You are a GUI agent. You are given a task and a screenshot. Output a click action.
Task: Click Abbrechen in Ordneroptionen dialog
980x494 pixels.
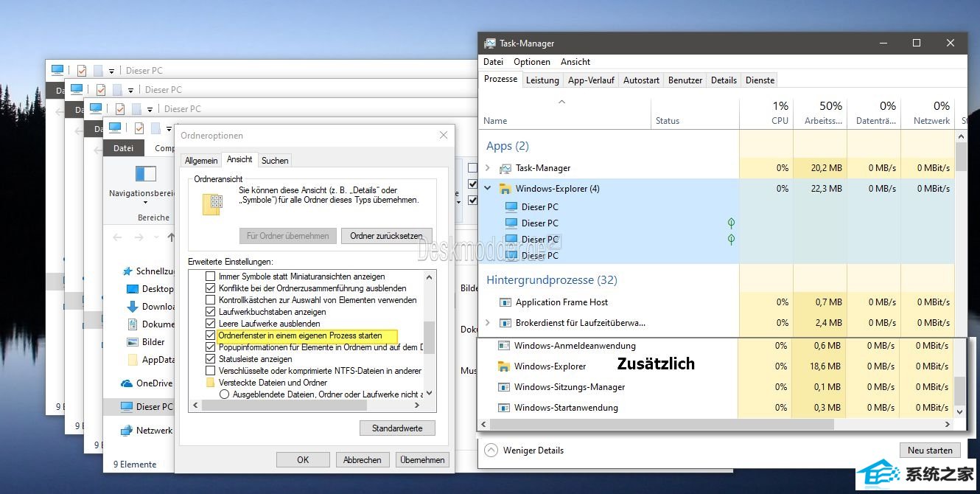coord(363,459)
